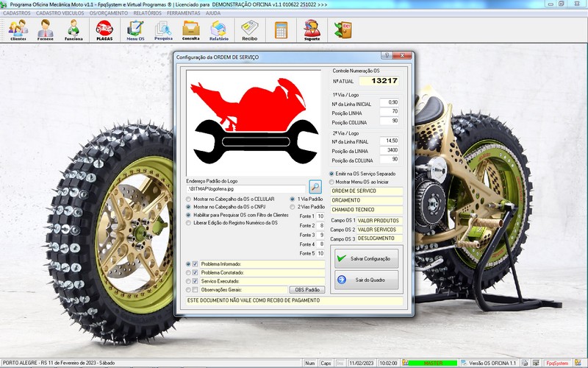Screen dimensions: 588x368
Task: Open the AJUDA menu
Action: 213,13
